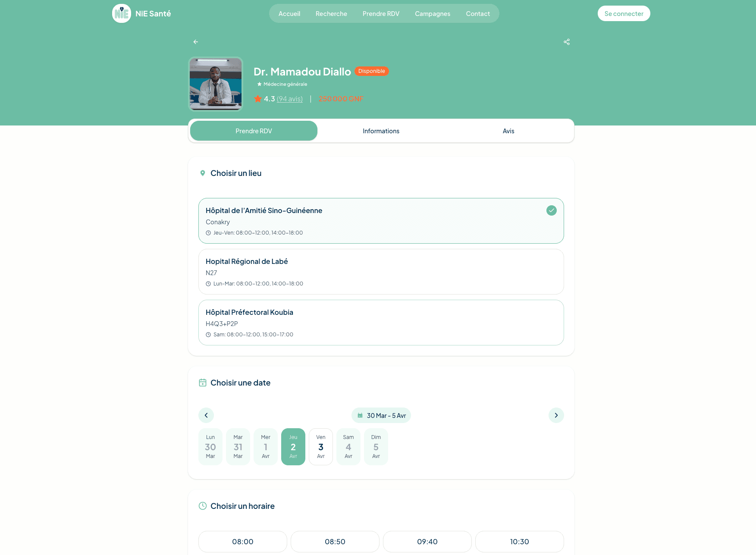Click the calendar icon near Choisir une date

203,383
